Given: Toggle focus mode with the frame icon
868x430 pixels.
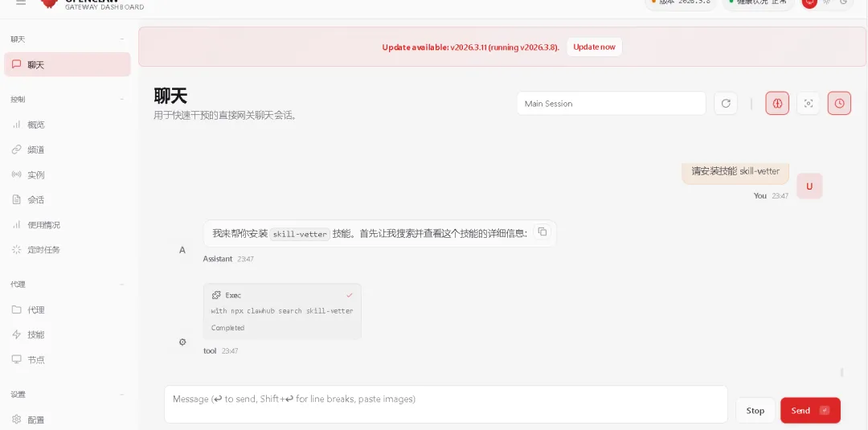Looking at the screenshot, I should (809, 104).
